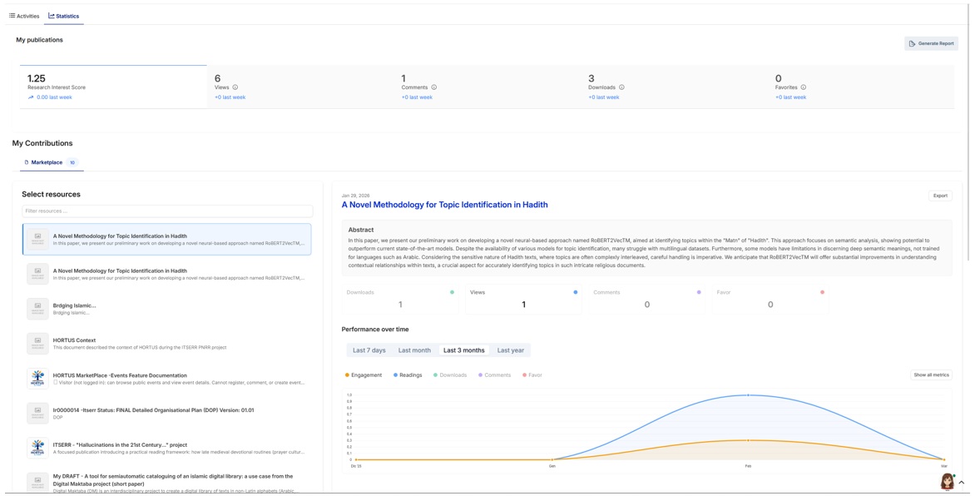The width and height of the screenshot is (980, 496).
Task: Click placeholder image icon of HORTUS Context row
Action: tap(37, 344)
